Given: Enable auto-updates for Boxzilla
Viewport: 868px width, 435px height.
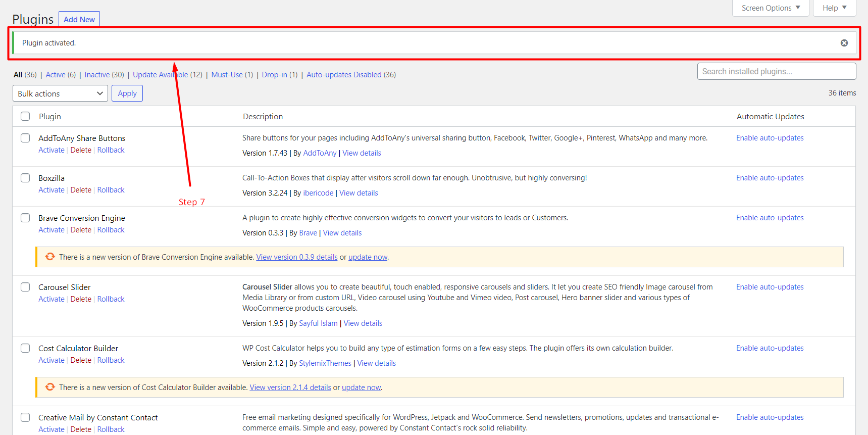Looking at the screenshot, I should tap(770, 178).
